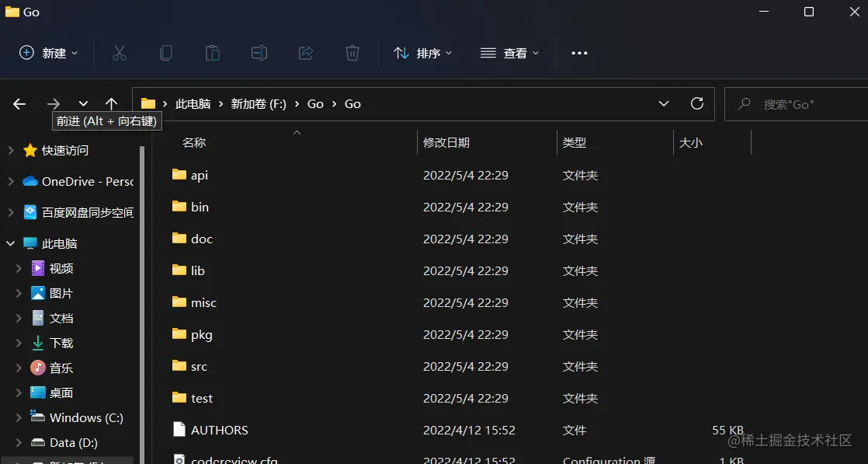Viewport: 868px width, 464px height.
Task: Open the 查看 (View) dropdown
Action: point(509,53)
